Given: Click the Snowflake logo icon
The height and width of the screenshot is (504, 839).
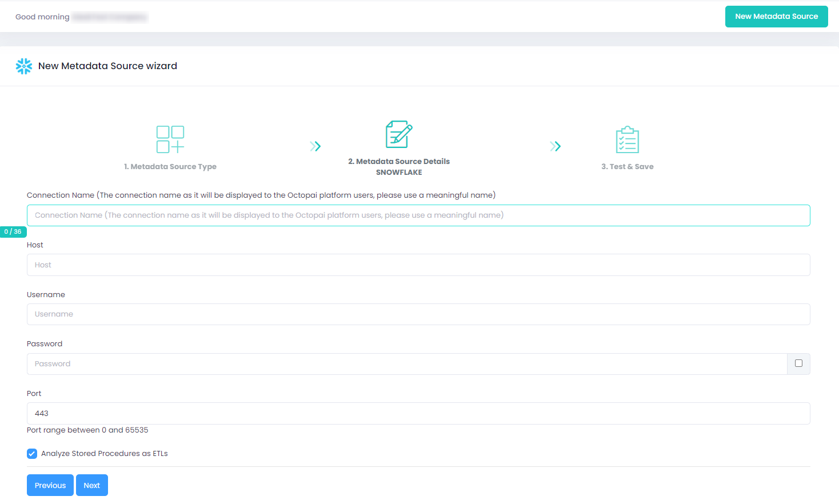Looking at the screenshot, I should tap(24, 66).
